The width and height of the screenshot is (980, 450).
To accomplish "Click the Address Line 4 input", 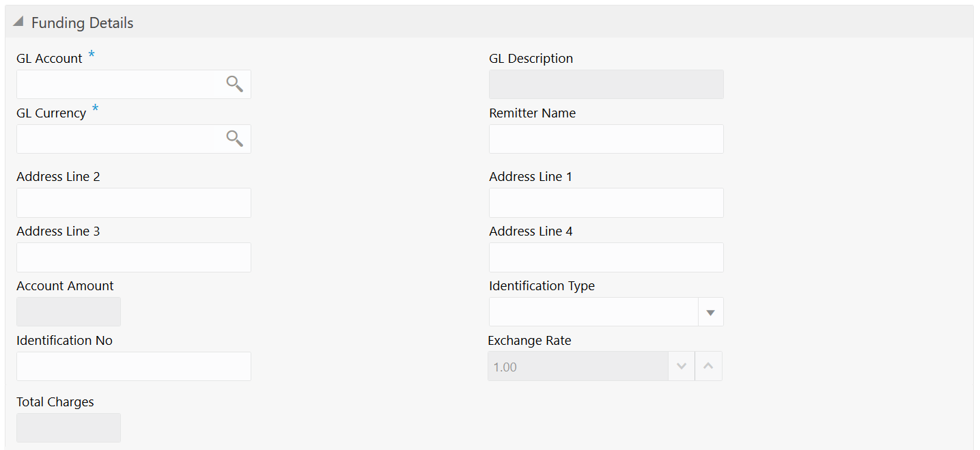I will click(x=606, y=257).
